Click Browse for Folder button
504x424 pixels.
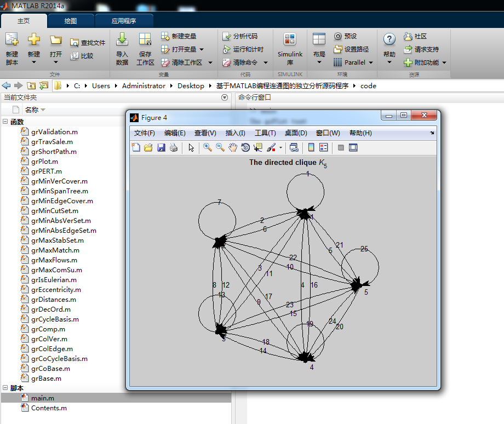44,85
